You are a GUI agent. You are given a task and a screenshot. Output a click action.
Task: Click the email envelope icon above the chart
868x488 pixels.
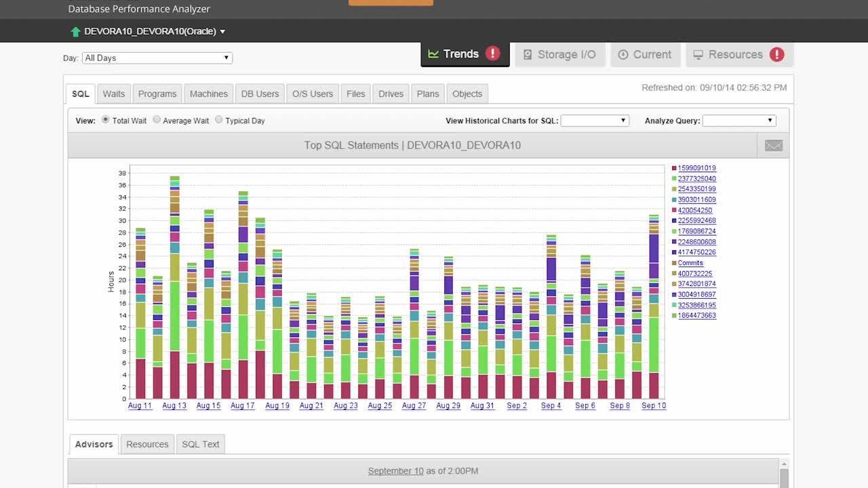pos(773,145)
